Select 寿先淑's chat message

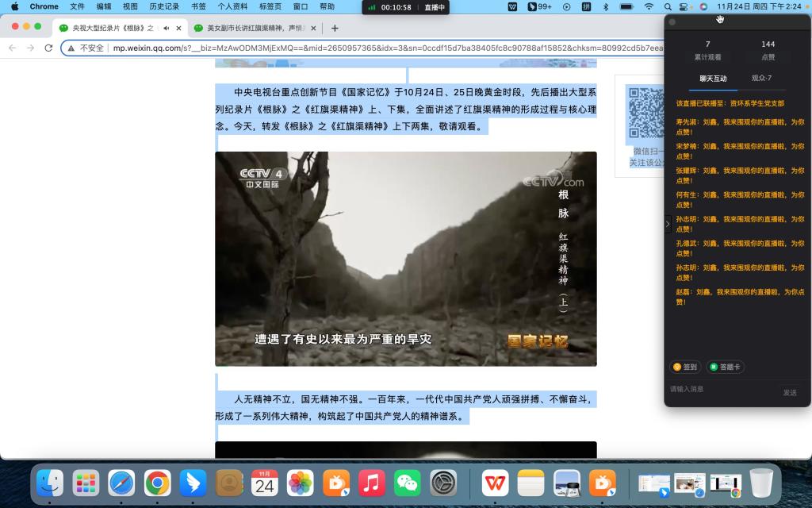[740, 127]
